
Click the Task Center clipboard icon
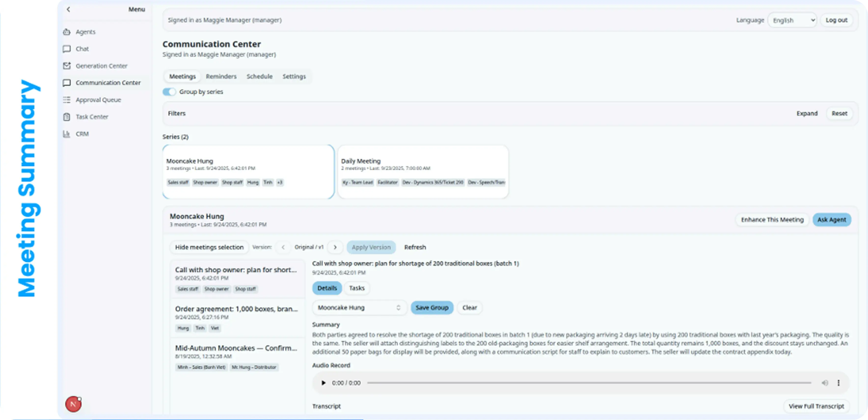[x=67, y=117]
